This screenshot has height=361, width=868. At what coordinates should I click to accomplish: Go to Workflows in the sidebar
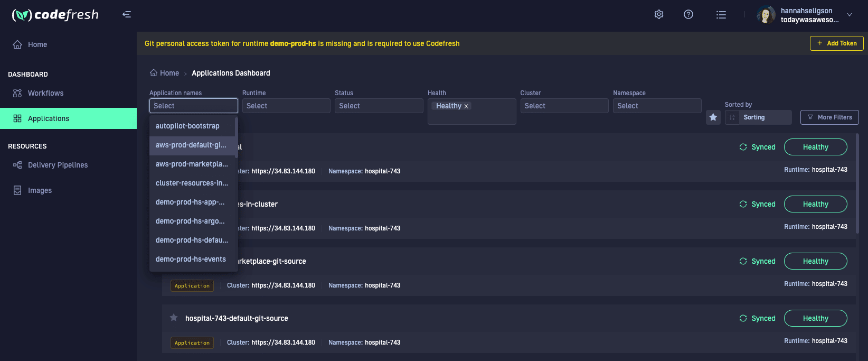pyautogui.click(x=45, y=93)
